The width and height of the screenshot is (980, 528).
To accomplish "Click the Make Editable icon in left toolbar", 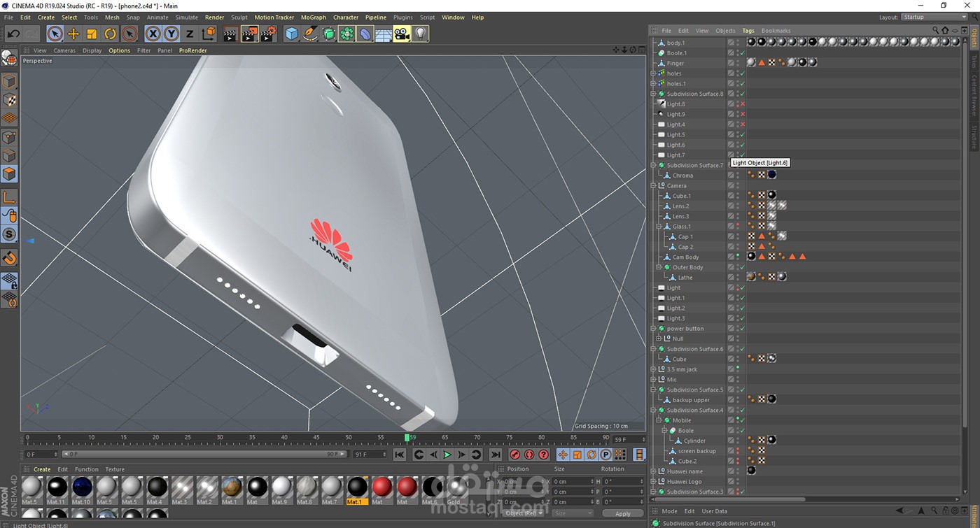I will pos(9,58).
